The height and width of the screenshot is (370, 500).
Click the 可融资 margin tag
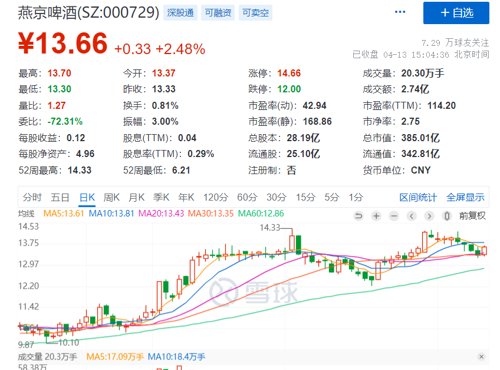218,13
